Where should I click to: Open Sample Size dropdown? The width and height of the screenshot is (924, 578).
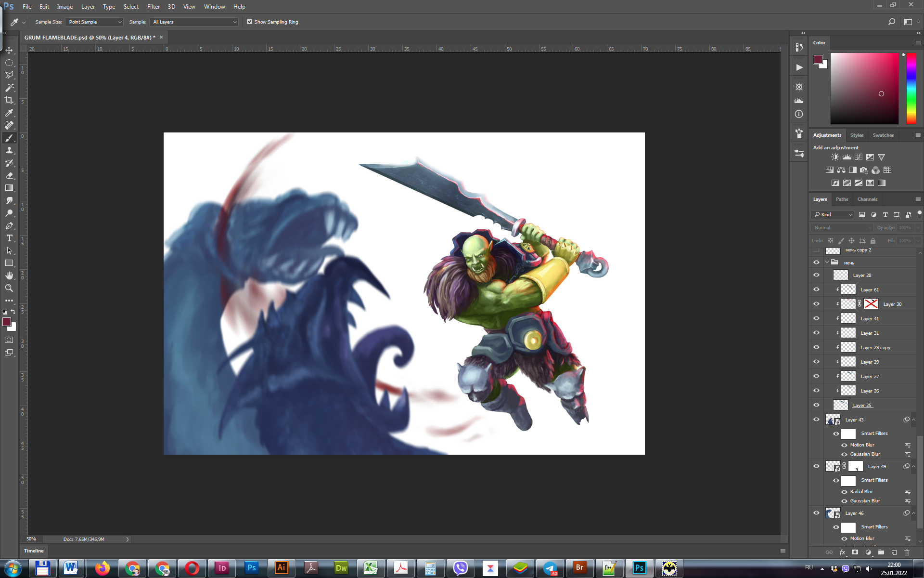(x=94, y=22)
